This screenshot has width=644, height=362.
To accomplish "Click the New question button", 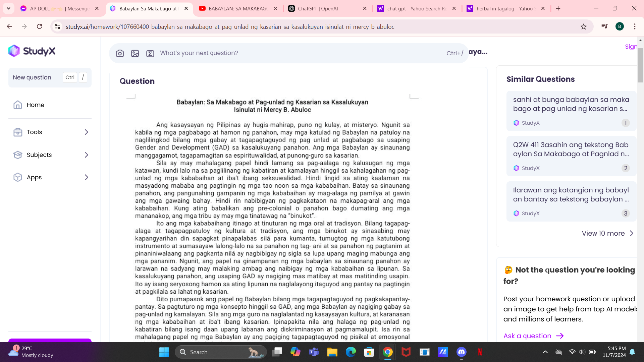I will 50,77.
